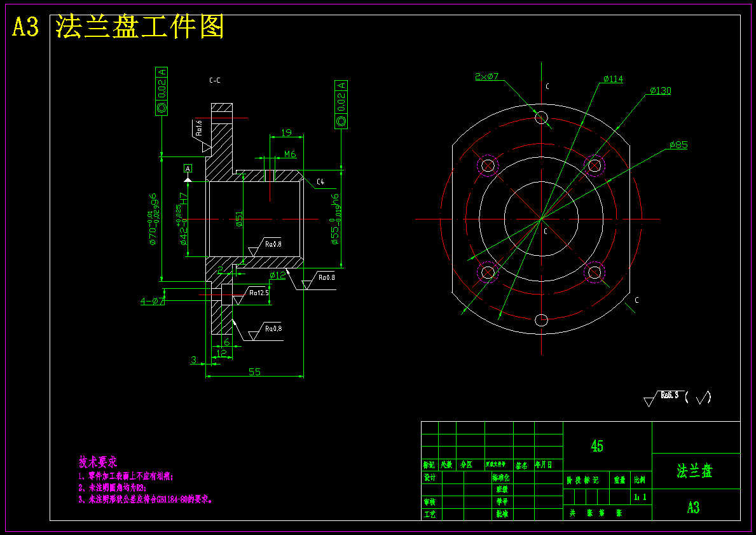
Task: Select 'A3' sheet size in title block
Action: (693, 508)
